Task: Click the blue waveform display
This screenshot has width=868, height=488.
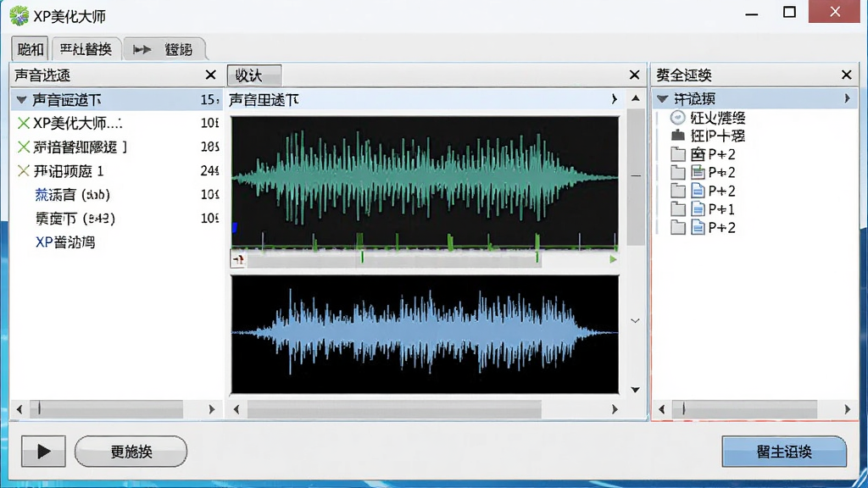Action: (425, 334)
